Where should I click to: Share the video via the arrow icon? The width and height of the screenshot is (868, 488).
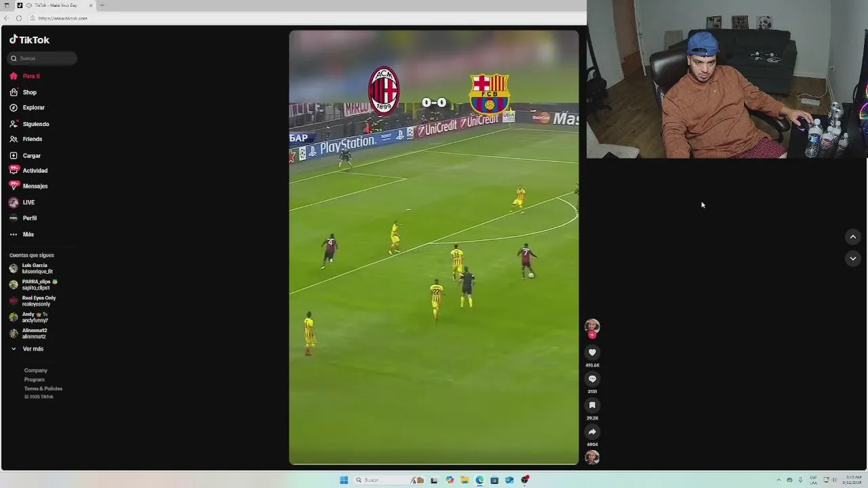592,432
